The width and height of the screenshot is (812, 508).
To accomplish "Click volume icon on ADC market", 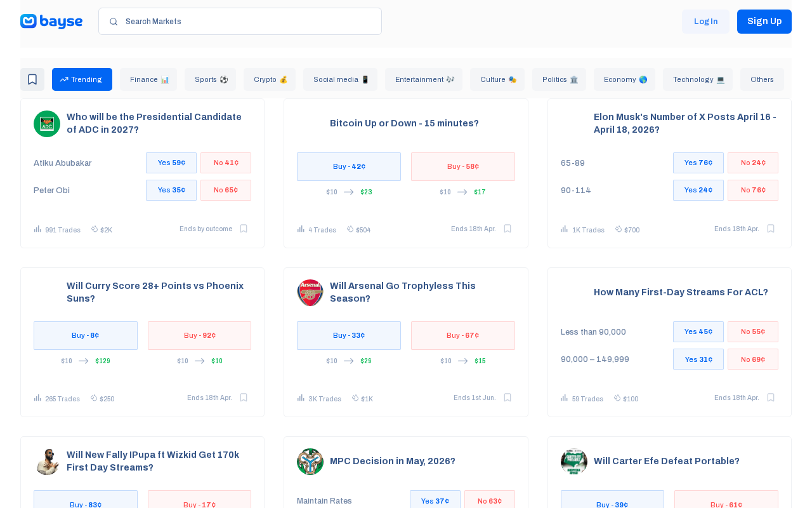I will point(95,229).
